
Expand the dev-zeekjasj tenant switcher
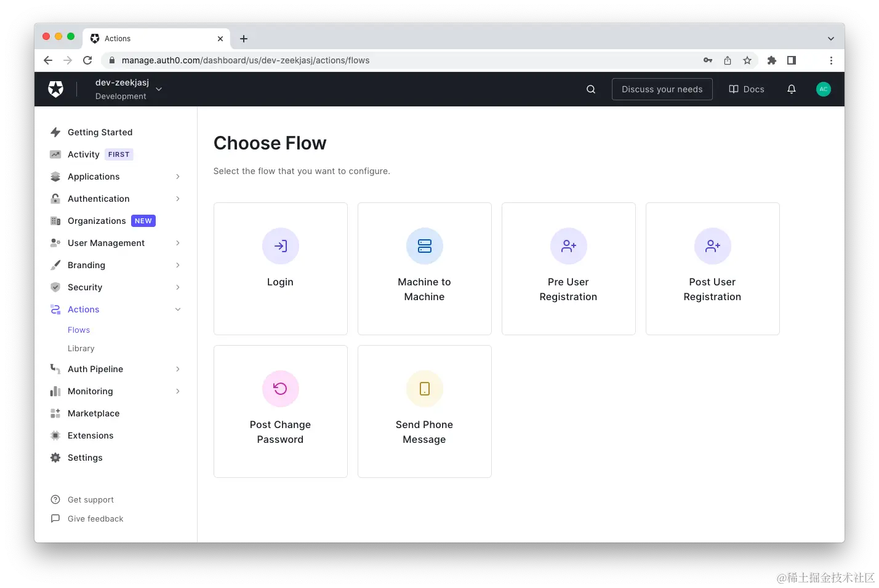click(158, 89)
